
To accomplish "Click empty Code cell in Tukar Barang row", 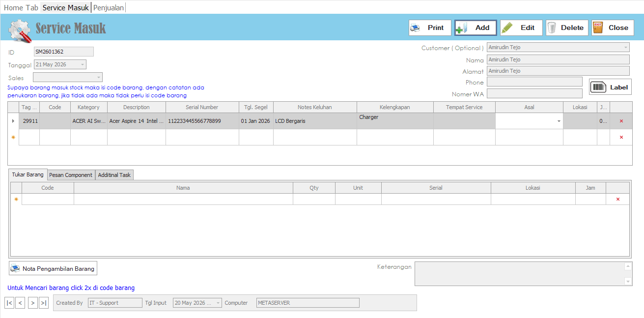I will (48, 199).
